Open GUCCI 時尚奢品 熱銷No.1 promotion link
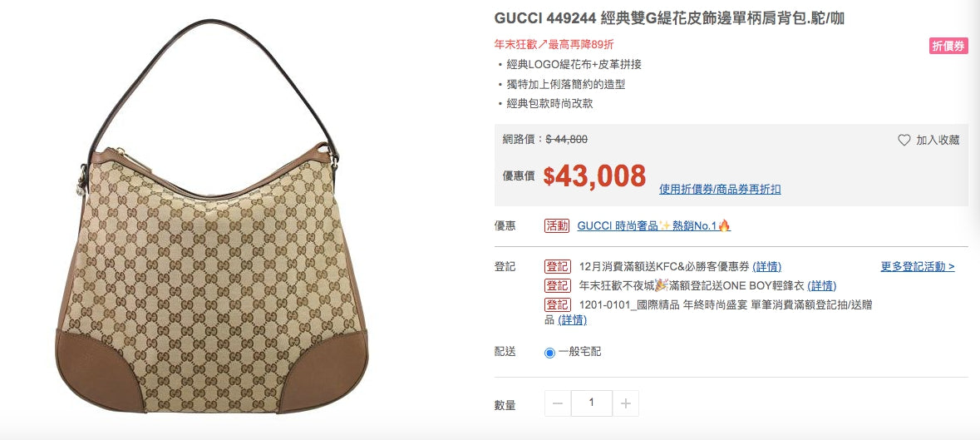Viewport: 980px width, 440px height. point(654,225)
